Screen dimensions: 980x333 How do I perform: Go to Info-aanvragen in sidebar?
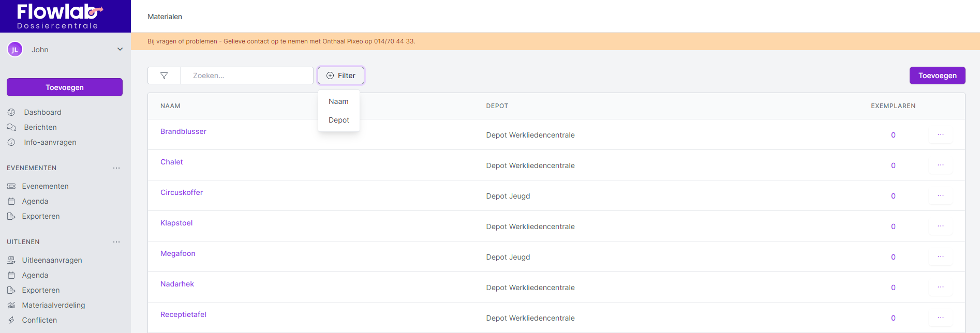pyautogui.click(x=50, y=142)
